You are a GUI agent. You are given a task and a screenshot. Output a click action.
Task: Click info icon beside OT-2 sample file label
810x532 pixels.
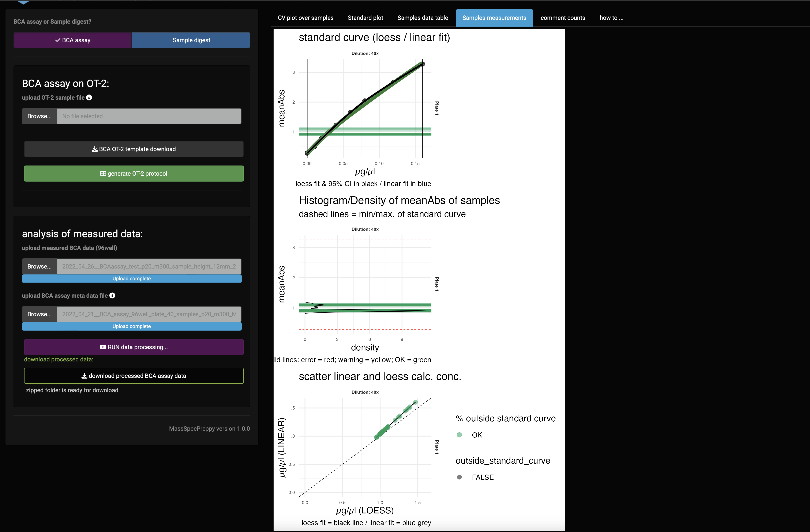coord(89,98)
